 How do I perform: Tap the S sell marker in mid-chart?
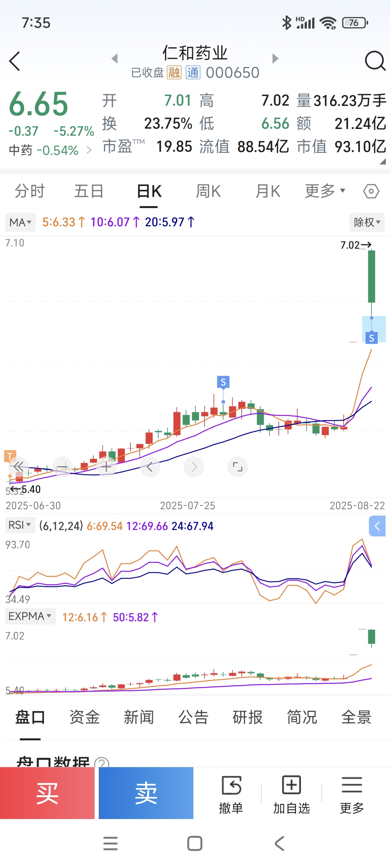223,382
